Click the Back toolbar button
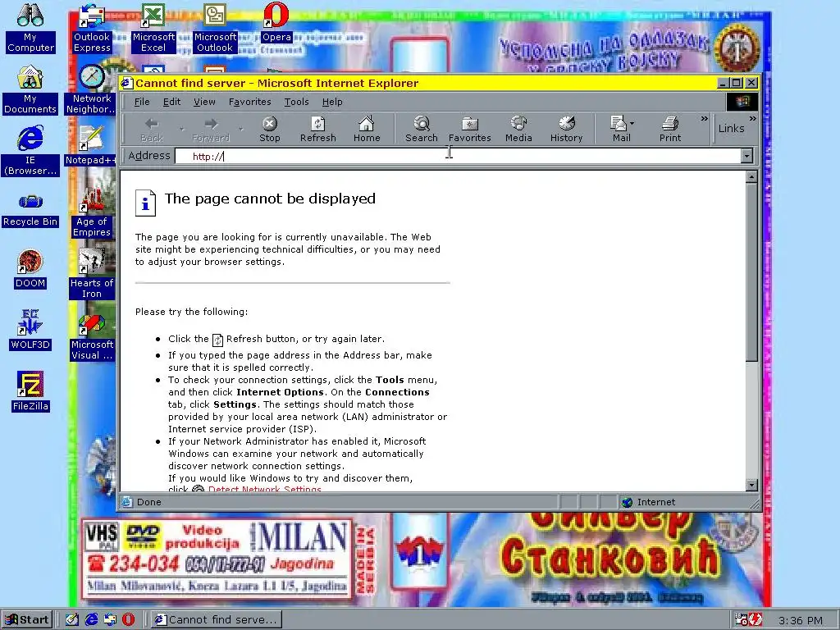Image resolution: width=840 pixels, height=630 pixels. click(152, 130)
